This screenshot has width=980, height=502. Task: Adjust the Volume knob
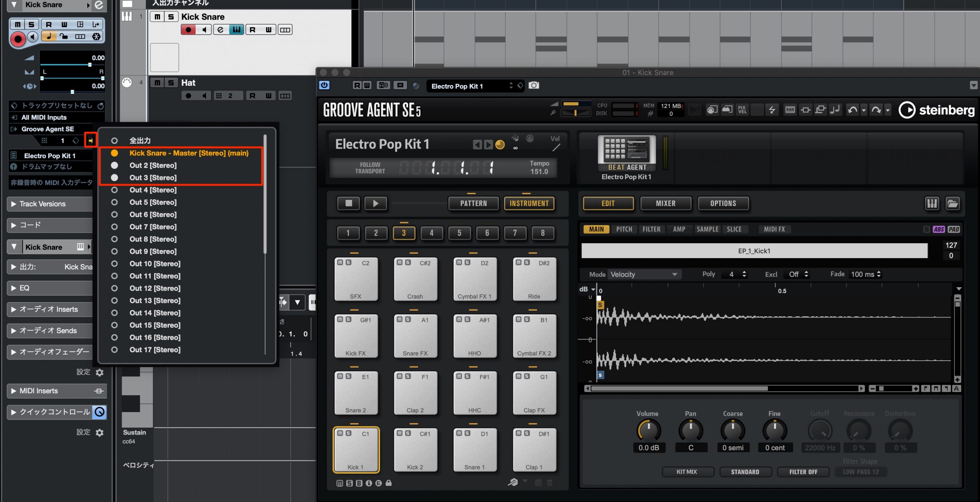pos(648,430)
